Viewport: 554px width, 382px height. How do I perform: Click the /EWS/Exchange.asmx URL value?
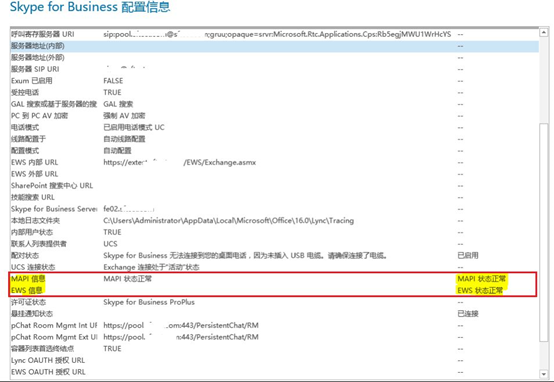pos(179,163)
